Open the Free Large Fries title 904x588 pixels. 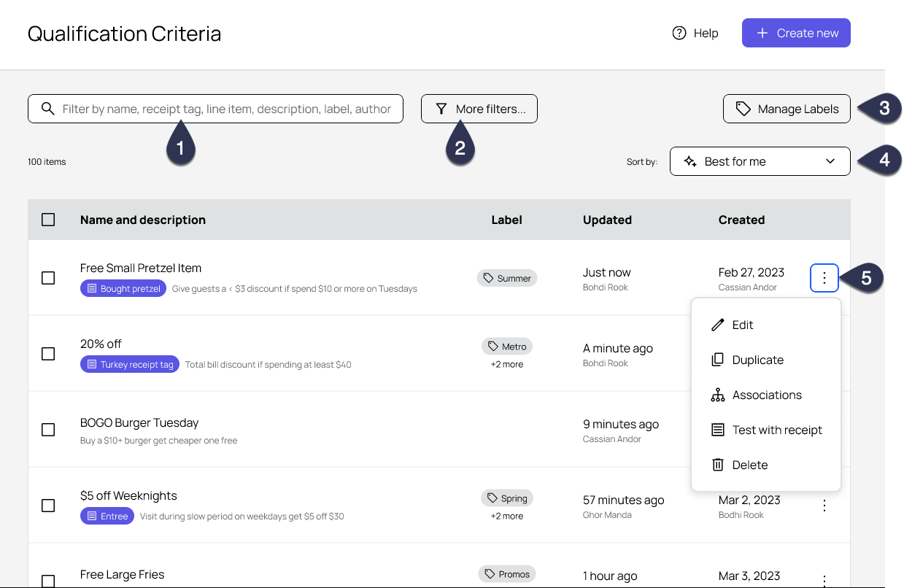point(123,574)
